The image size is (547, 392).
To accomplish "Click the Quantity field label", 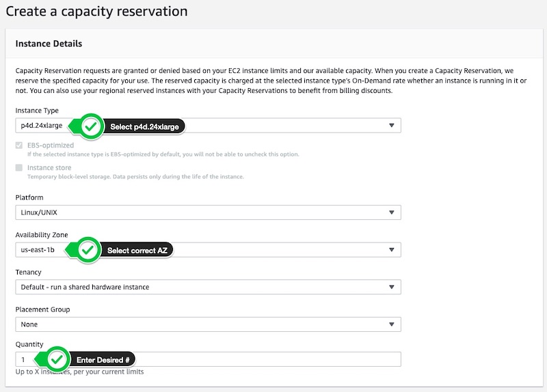I will pos(29,345).
